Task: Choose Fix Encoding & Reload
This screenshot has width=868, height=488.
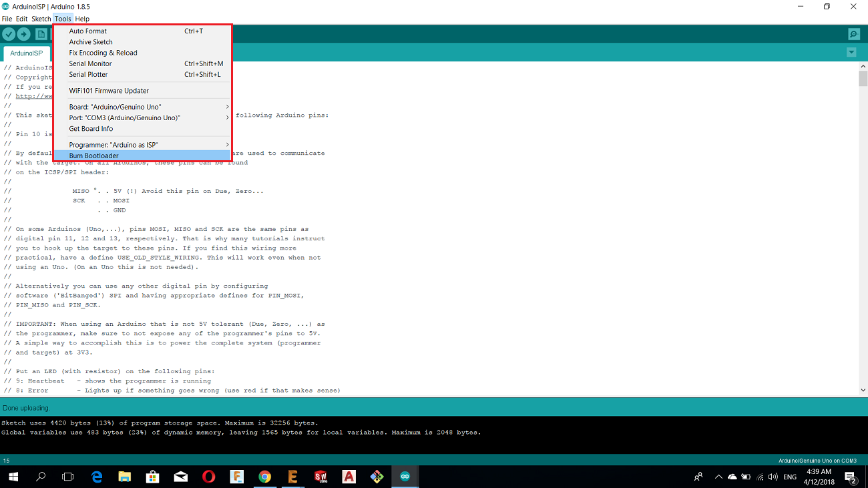Action: tap(142, 53)
